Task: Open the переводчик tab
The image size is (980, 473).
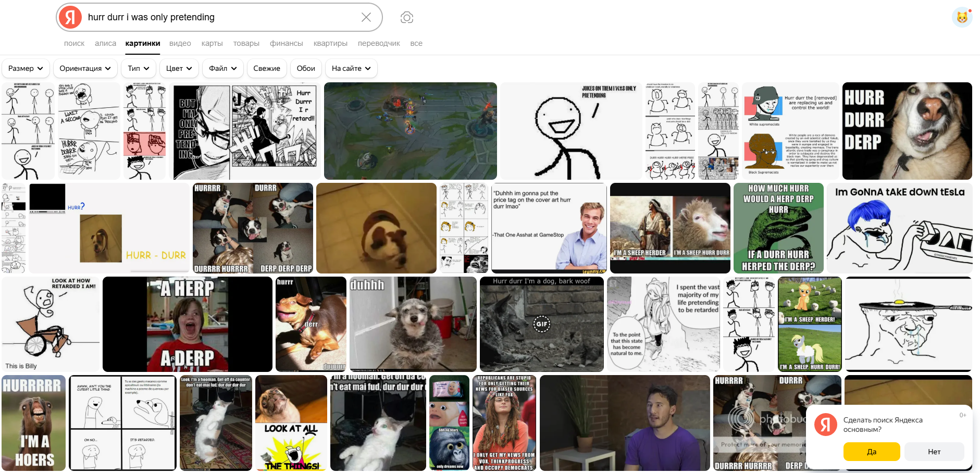Action: point(379,43)
